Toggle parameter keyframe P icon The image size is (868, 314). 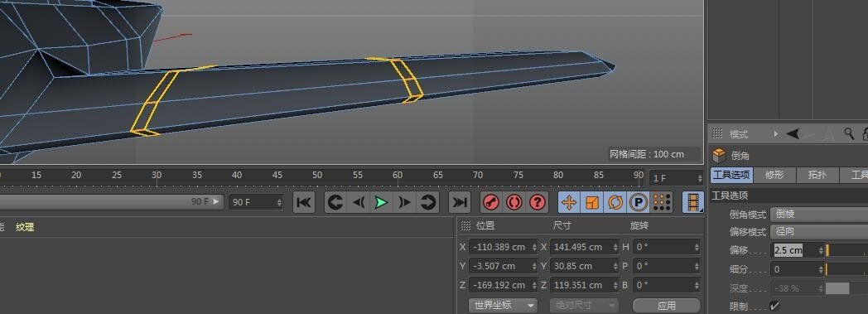(x=639, y=202)
